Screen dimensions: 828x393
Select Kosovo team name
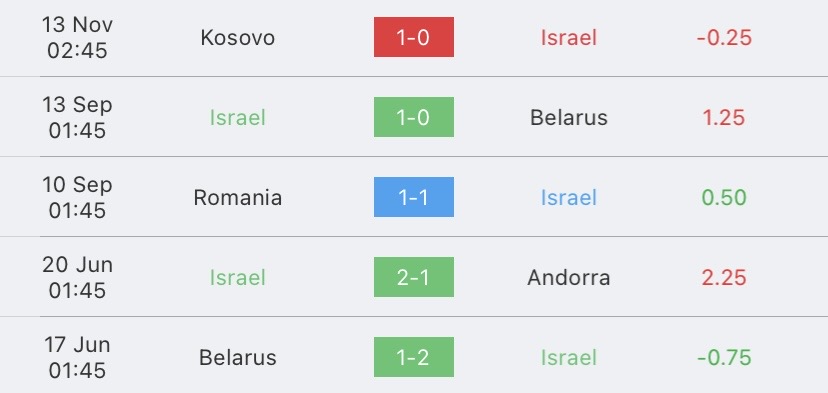238,38
